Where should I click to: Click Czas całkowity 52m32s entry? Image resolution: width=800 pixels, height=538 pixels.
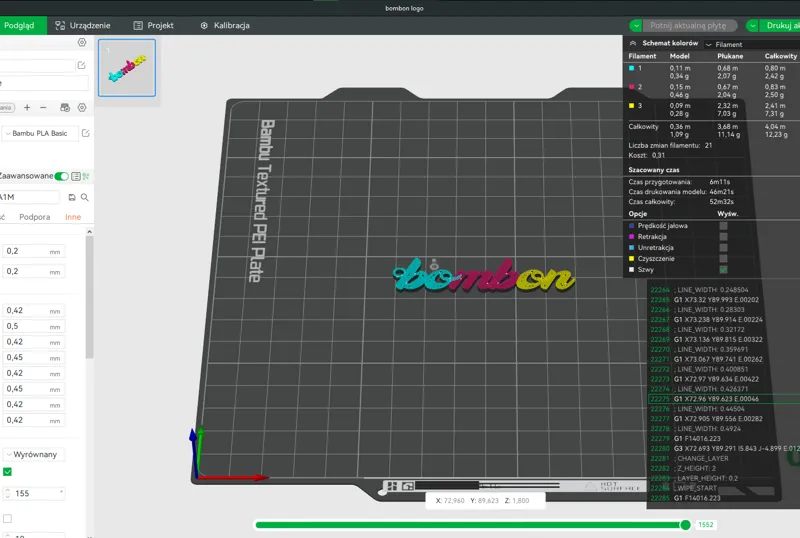[681, 202]
